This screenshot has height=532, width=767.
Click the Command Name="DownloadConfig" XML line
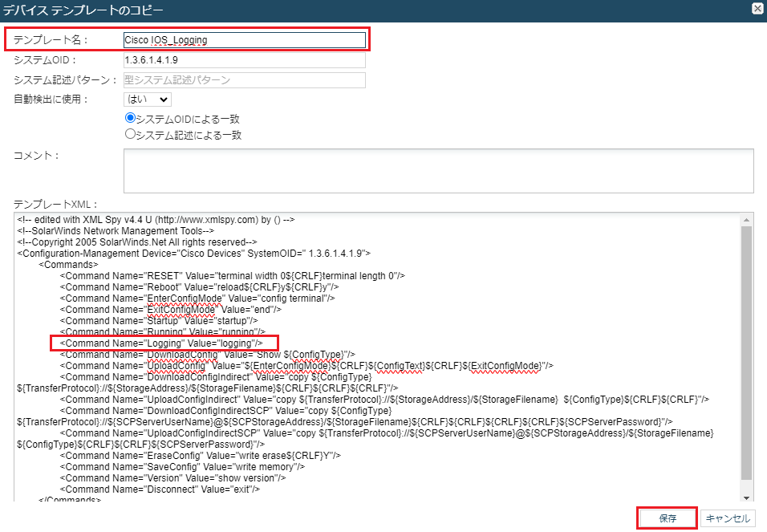[x=208, y=355]
